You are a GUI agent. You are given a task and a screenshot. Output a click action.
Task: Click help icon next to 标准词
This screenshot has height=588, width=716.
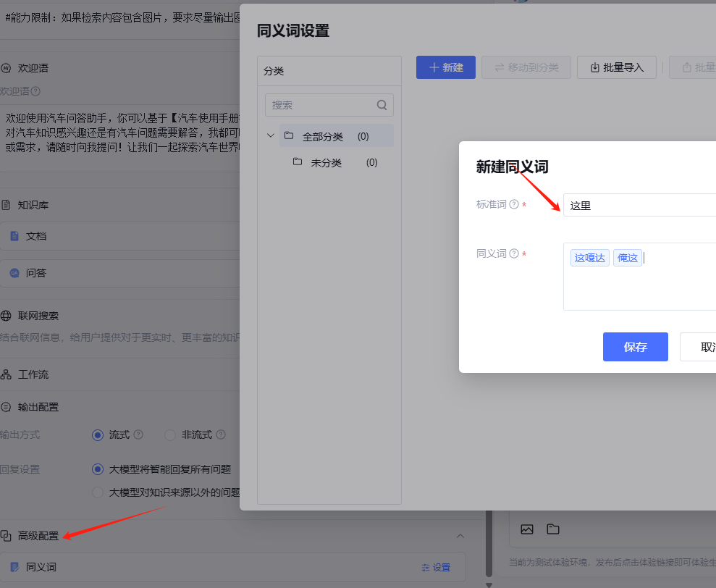click(x=514, y=204)
